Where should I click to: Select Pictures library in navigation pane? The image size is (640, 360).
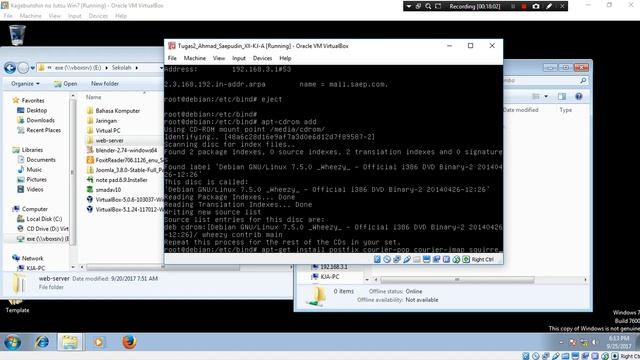pyautogui.click(x=32, y=179)
